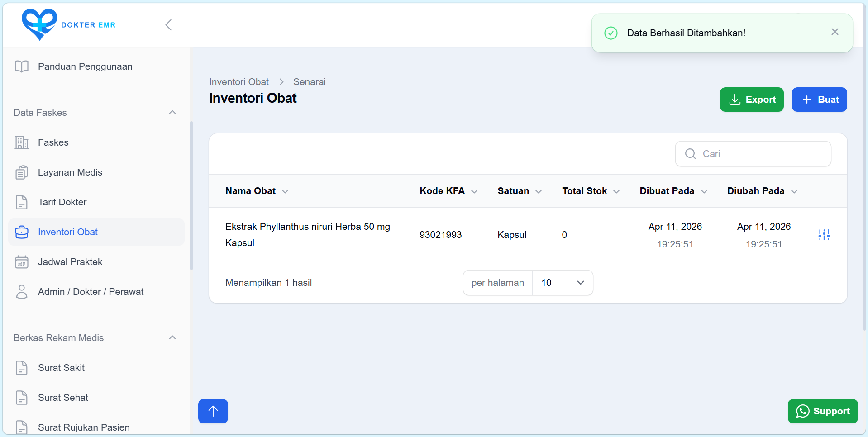This screenshot has height=437, width=868.
Task: Click the Cari search field
Action: pyautogui.click(x=753, y=154)
